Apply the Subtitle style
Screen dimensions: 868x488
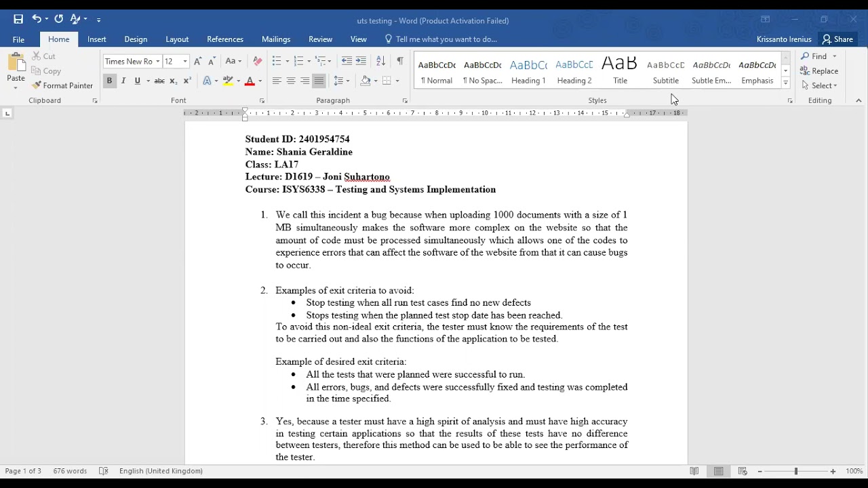click(x=666, y=71)
